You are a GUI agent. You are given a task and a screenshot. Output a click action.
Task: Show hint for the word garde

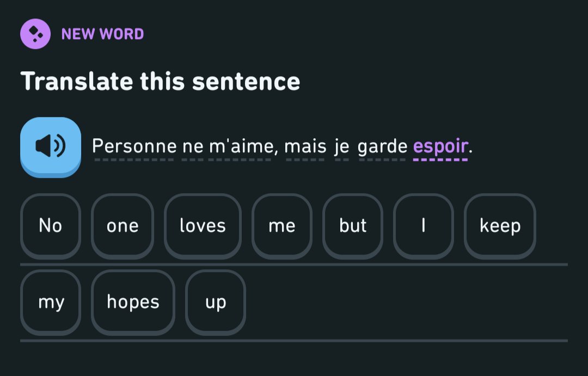(x=382, y=146)
